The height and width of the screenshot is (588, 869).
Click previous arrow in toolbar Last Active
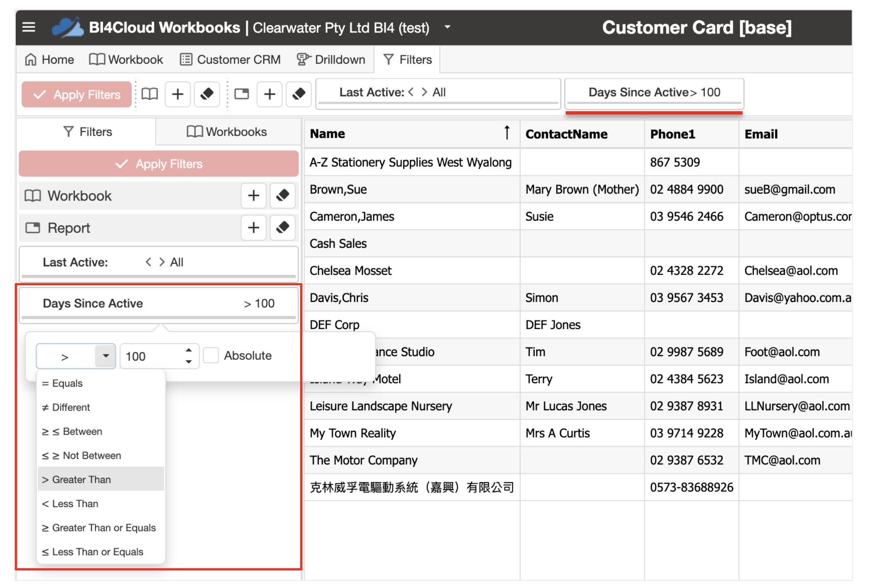coord(411,92)
